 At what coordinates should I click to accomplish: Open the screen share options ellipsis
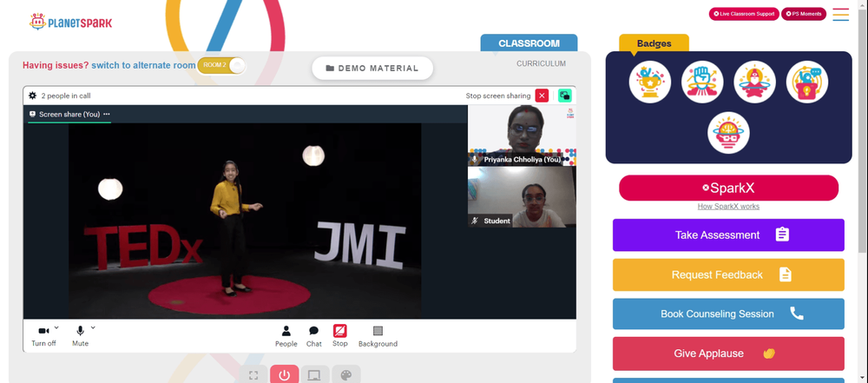[107, 114]
